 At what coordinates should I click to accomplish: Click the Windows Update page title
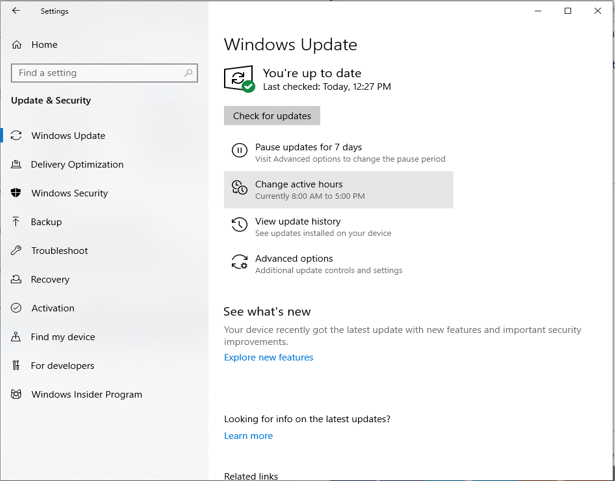[291, 44]
